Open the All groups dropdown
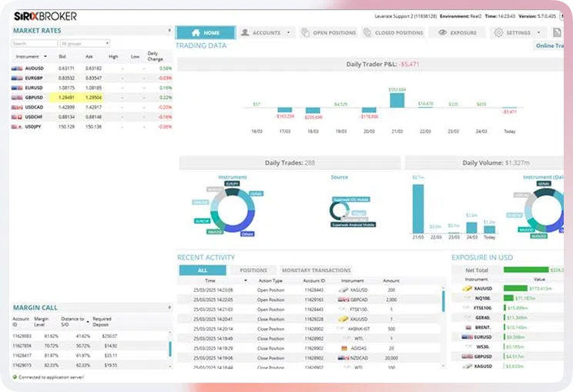 (85, 43)
